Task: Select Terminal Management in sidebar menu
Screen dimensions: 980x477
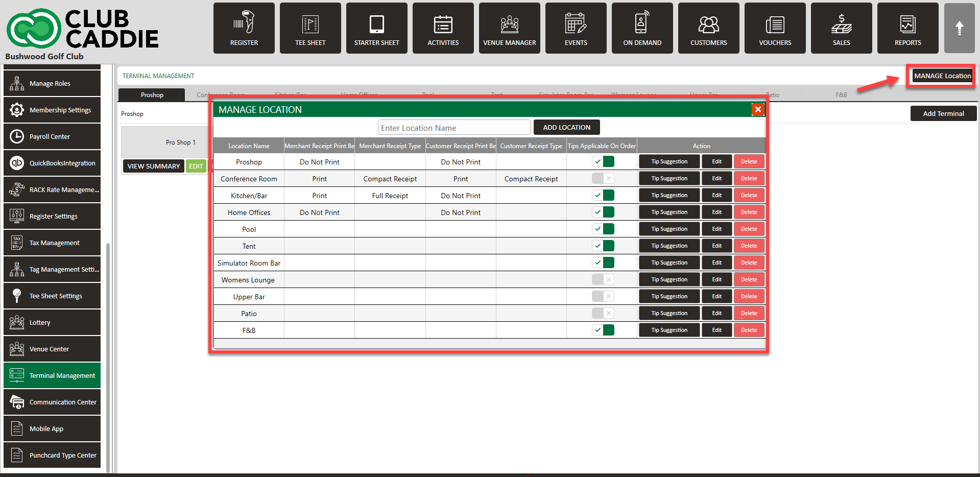Action: 52,375
